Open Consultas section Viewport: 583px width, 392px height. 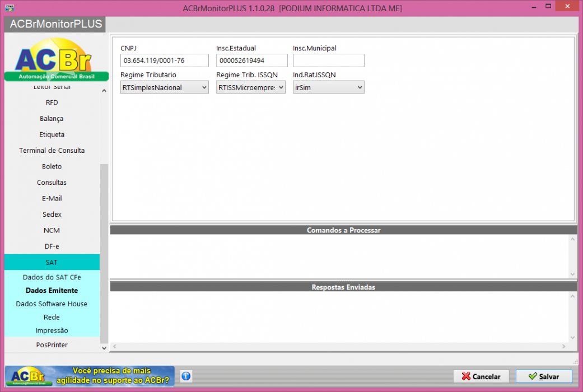click(52, 183)
